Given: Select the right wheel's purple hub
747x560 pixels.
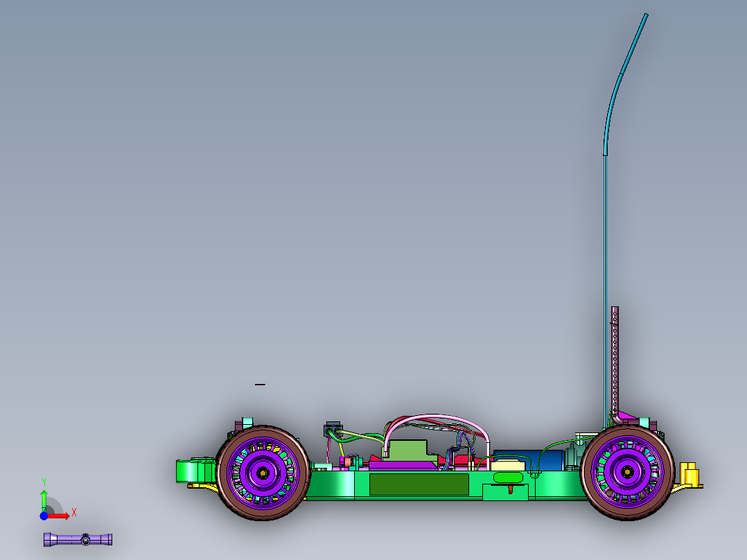Looking at the screenshot, I should click(x=627, y=472).
